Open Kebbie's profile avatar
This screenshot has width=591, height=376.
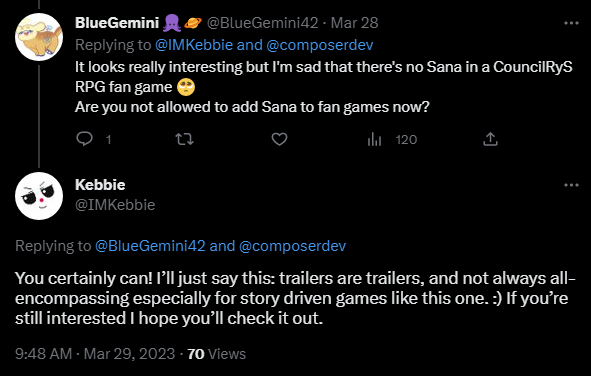(39, 196)
